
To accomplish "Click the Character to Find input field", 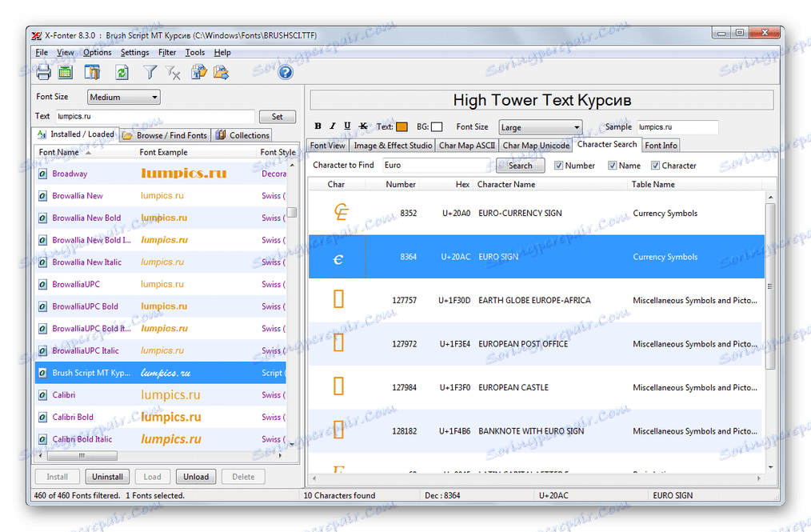I will (x=436, y=165).
